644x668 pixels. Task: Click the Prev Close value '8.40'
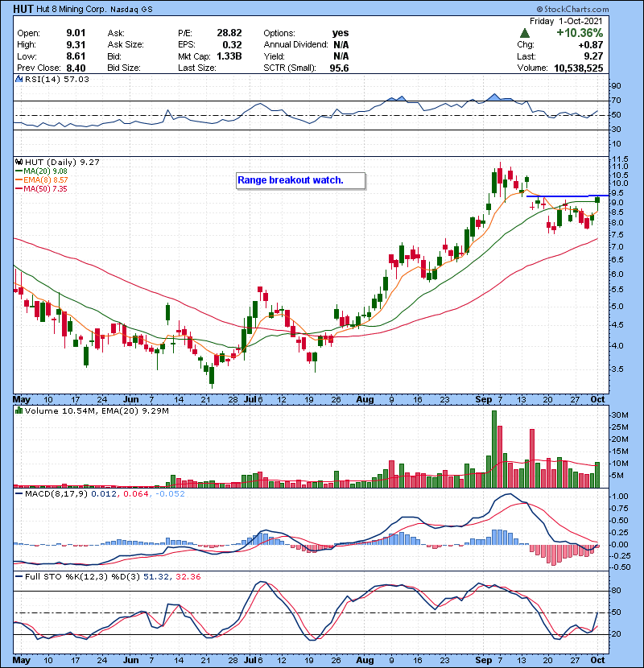pos(76,68)
